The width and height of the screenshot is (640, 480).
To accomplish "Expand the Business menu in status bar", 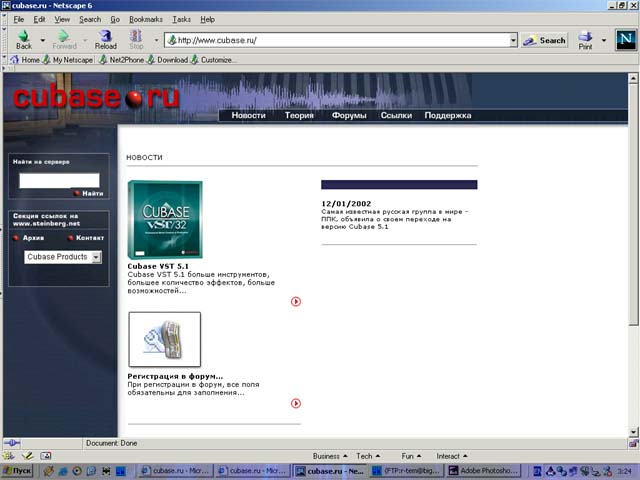I will click(x=330, y=456).
